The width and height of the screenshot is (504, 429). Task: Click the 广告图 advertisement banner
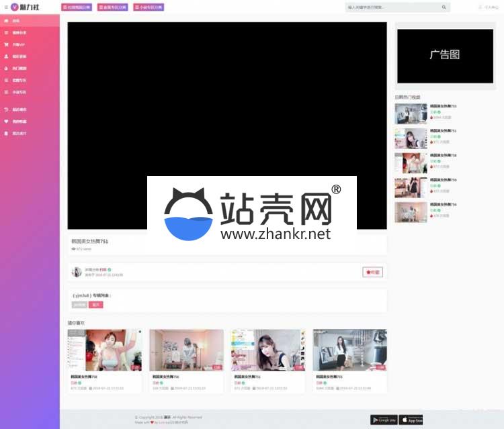(445, 55)
